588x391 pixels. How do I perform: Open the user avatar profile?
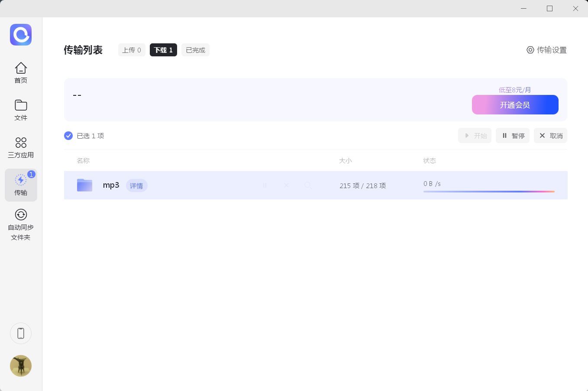point(21,366)
